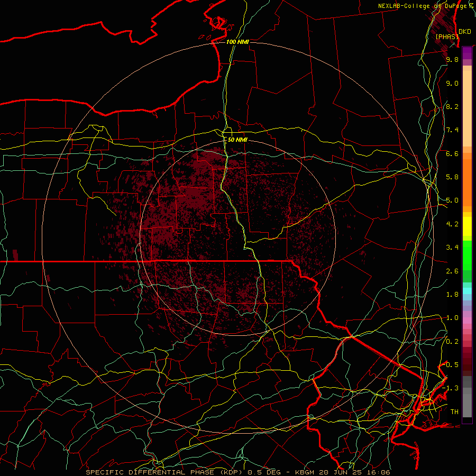Click the 2.6 value on the scale

(452, 271)
